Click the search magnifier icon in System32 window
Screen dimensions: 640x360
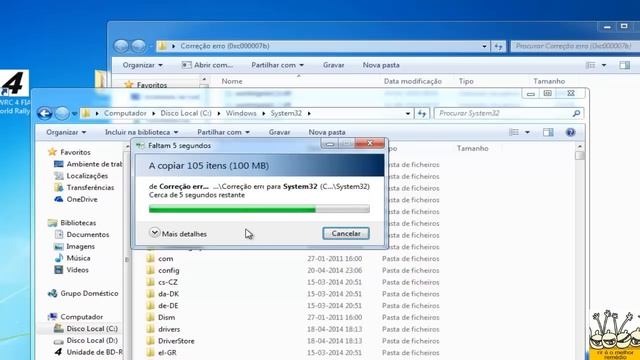576,113
